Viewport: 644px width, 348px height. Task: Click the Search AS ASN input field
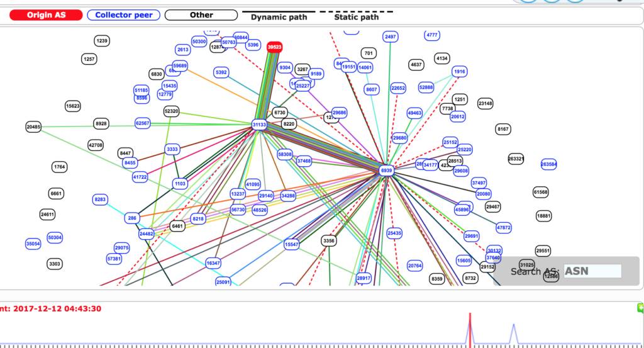pos(592,271)
